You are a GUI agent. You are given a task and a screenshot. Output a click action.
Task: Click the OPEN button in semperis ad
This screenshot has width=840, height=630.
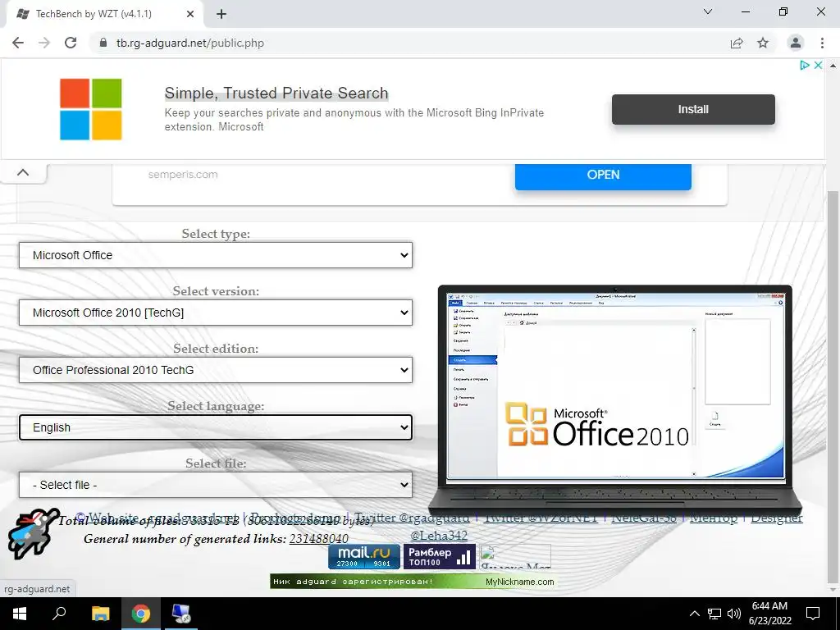(x=603, y=175)
